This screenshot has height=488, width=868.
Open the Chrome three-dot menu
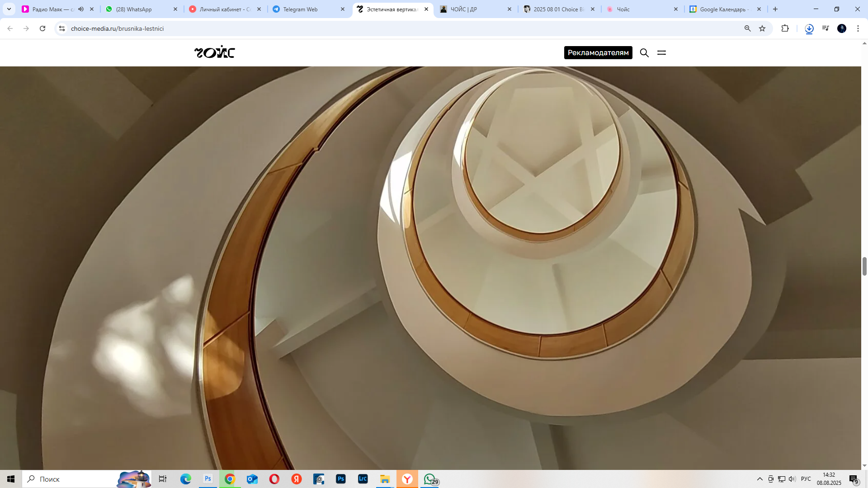pyautogui.click(x=858, y=28)
